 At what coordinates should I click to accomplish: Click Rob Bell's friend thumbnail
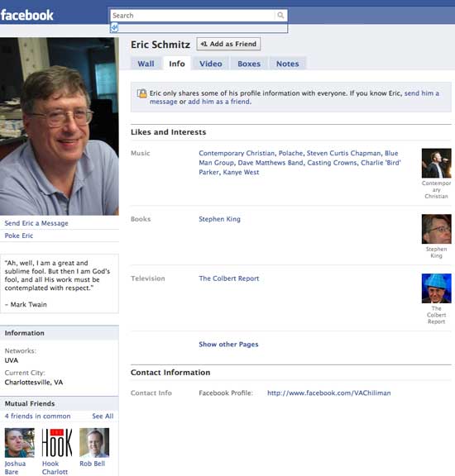pos(94,443)
